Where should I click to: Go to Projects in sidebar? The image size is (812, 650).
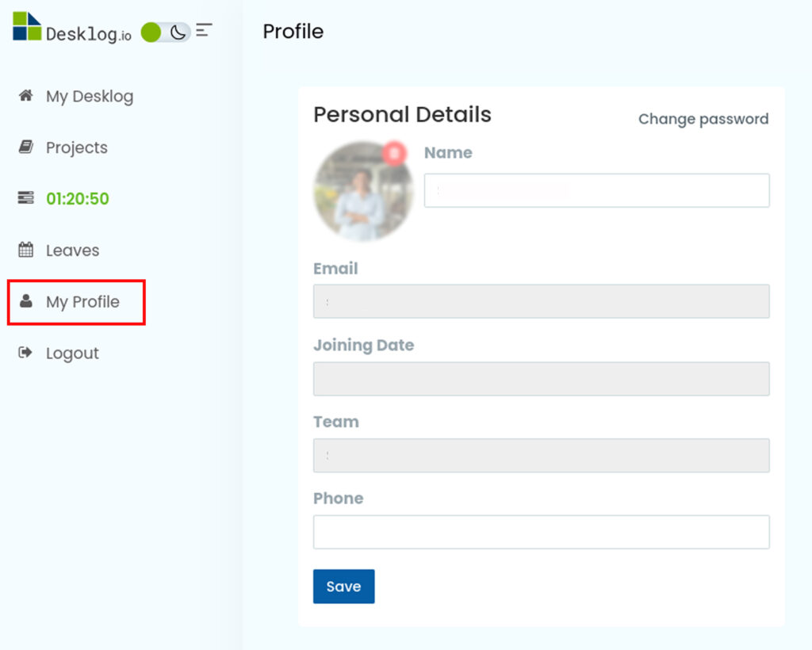[x=77, y=148]
